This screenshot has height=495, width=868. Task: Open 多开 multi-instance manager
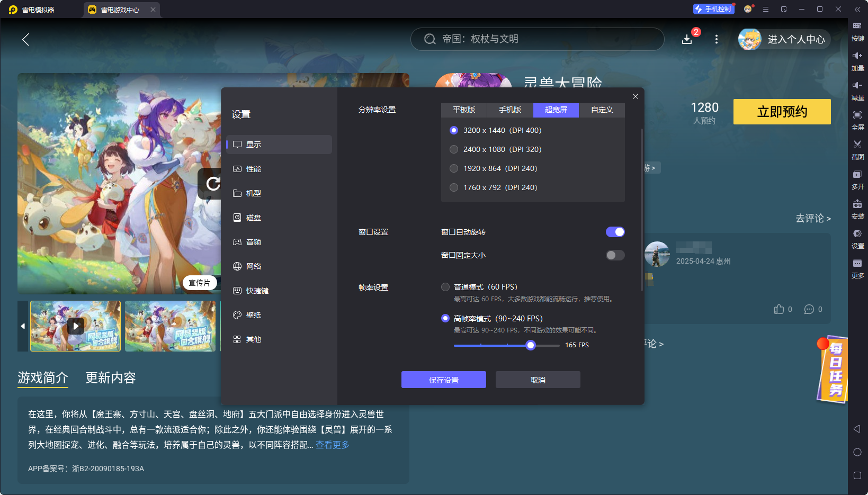(x=858, y=179)
